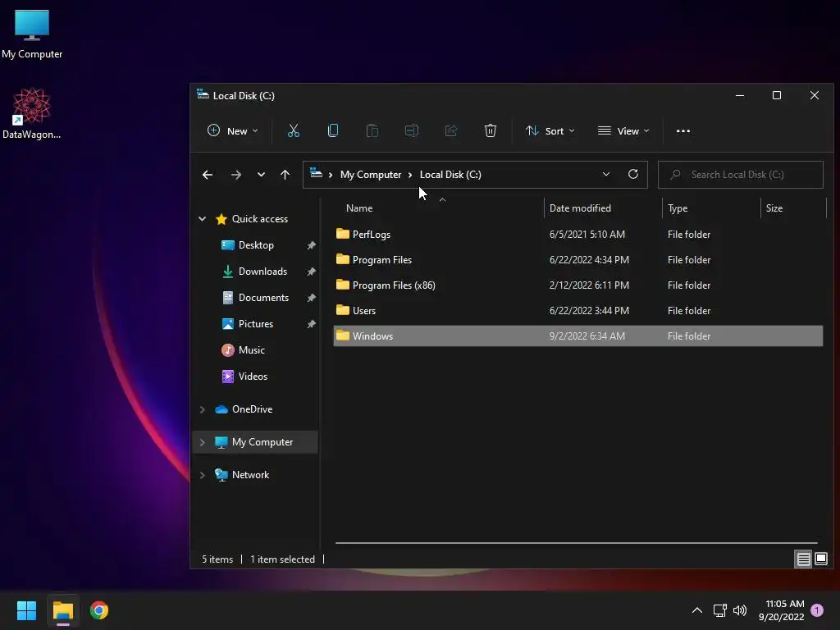Launch Google Chrome from taskbar
The width and height of the screenshot is (840, 630).
coord(99,610)
